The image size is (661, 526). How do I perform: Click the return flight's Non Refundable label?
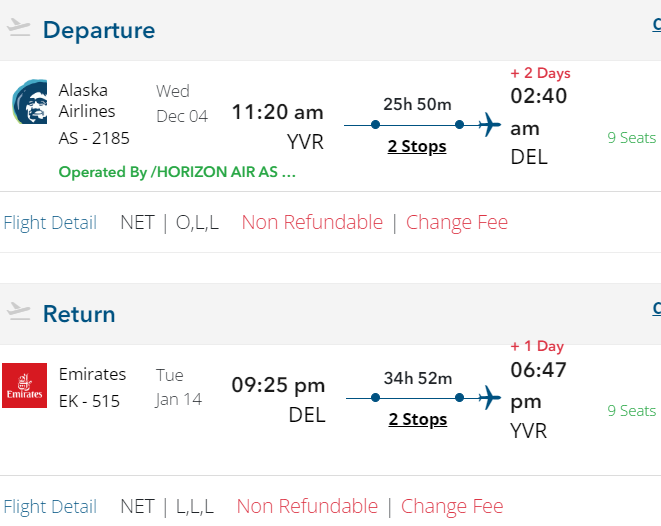click(x=307, y=507)
